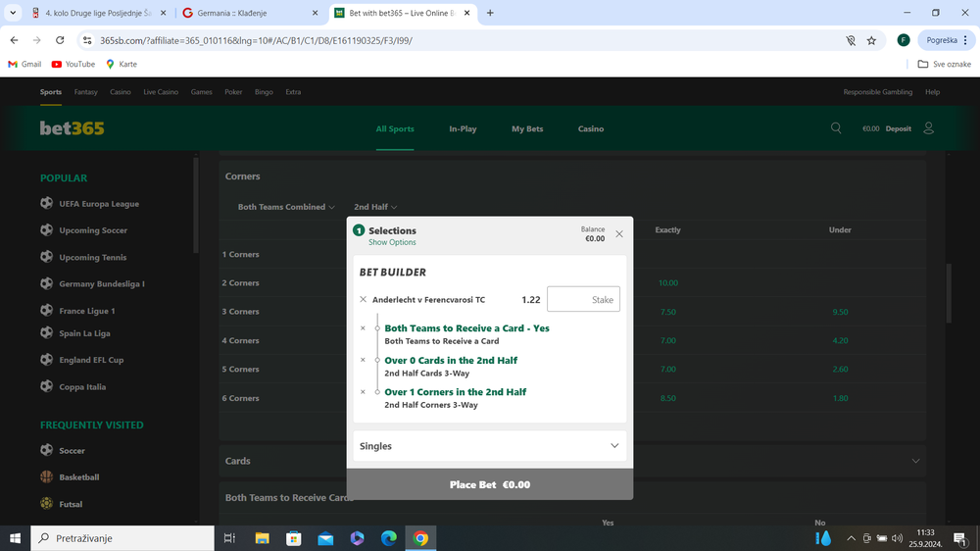Open Microsoft Store from taskbar
Viewport: 980px width, 551px height.
tap(294, 538)
